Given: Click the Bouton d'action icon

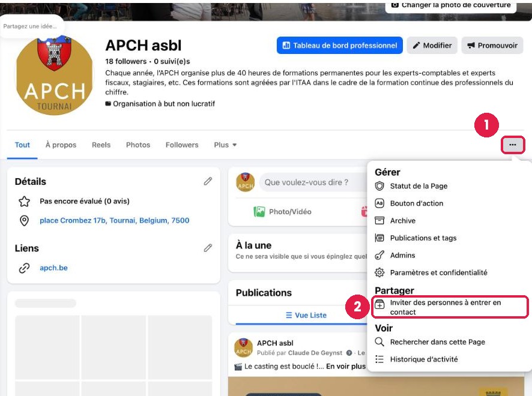Looking at the screenshot, I should (379, 203).
